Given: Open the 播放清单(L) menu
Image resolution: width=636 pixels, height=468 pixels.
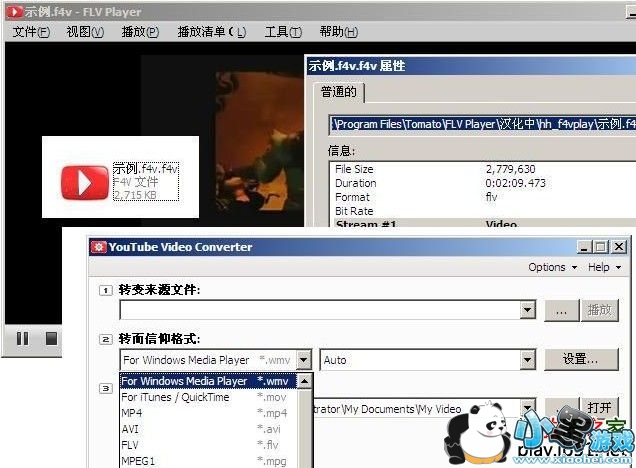Looking at the screenshot, I should tap(212, 32).
